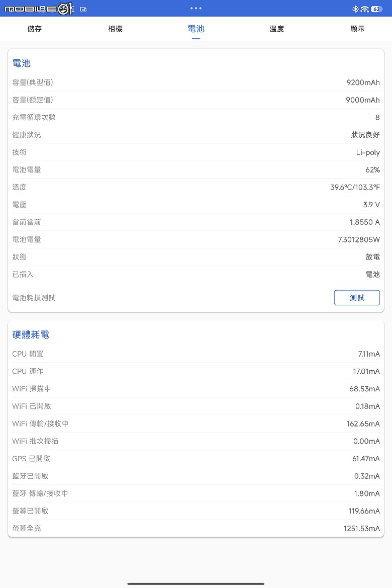Viewport: 392px width, 588px height.
Task: Select the 119.66mA screen-on value
Action: point(364,511)
